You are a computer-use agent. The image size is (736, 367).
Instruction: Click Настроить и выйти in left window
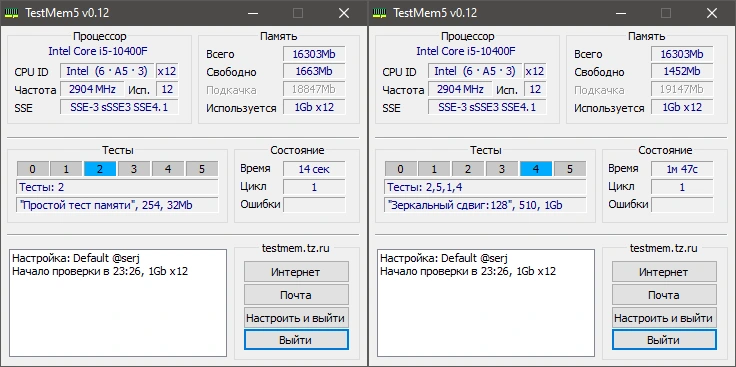296,318
